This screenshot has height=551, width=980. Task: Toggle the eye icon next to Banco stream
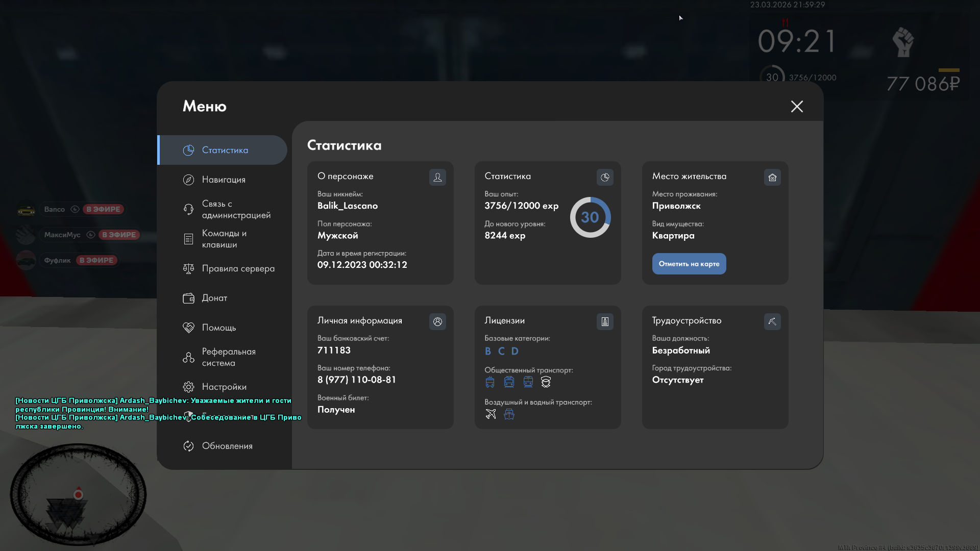75,209
